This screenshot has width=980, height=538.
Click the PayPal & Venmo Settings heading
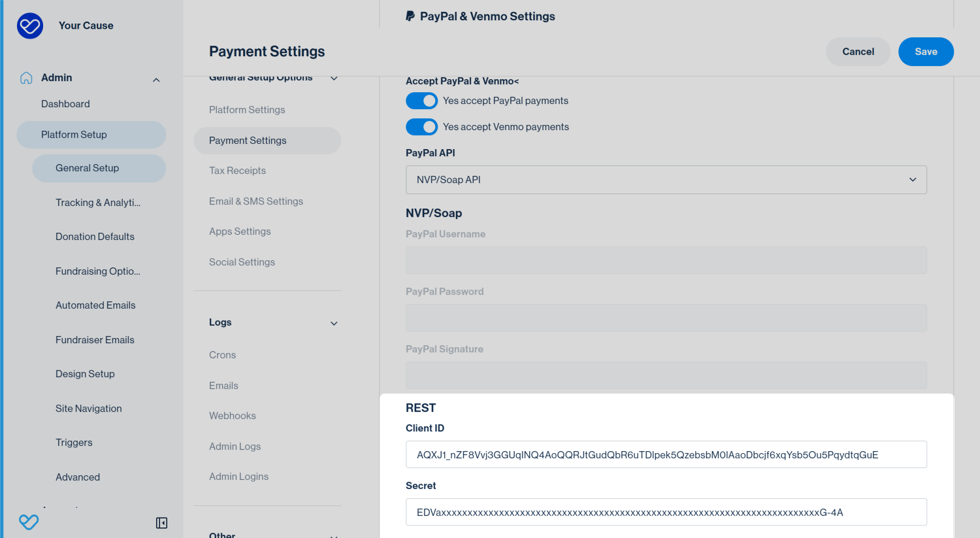(x=487, y=16)
